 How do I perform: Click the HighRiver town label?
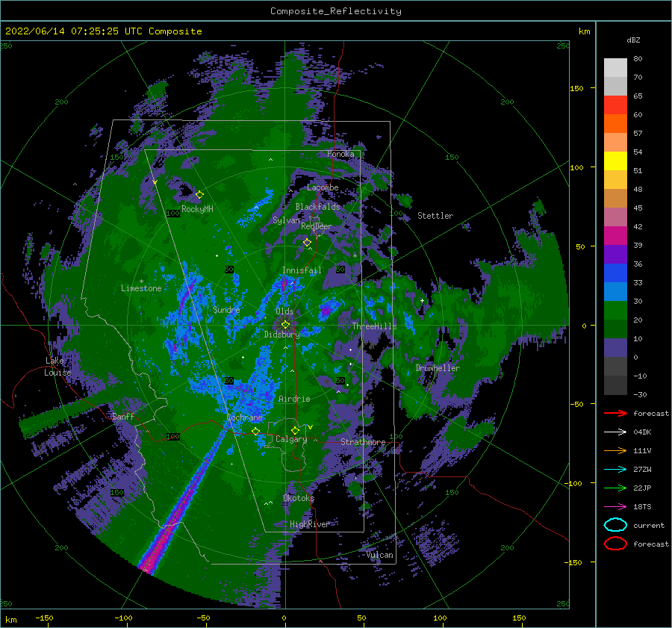pyautogui.click(x=310, y=524)
